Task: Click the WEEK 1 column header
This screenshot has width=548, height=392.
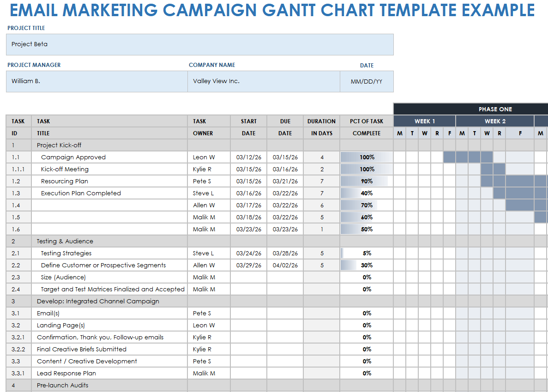Action: tap(424, 121)
